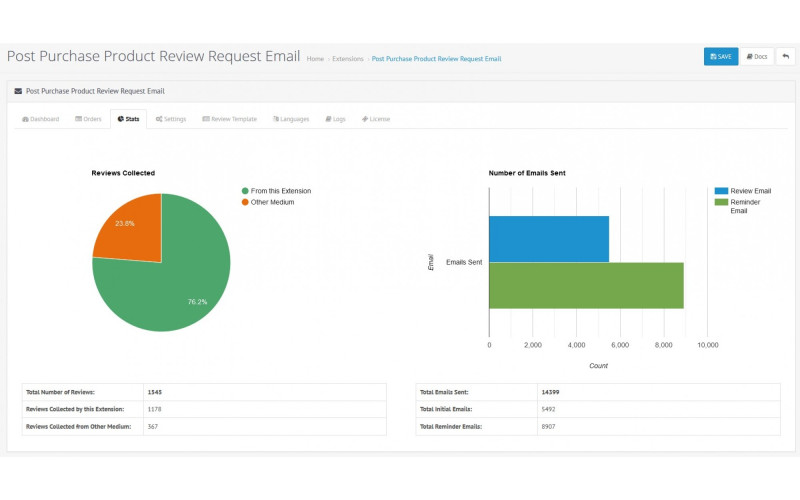Open the Dashboard tab
Screen dimensions: 800x500
pos(40,119)
